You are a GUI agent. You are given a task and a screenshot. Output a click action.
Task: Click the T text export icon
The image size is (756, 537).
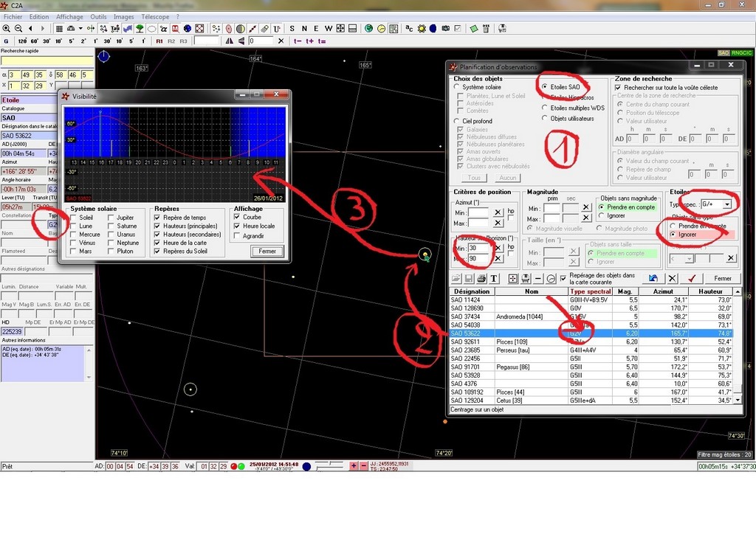click(493, 278)
